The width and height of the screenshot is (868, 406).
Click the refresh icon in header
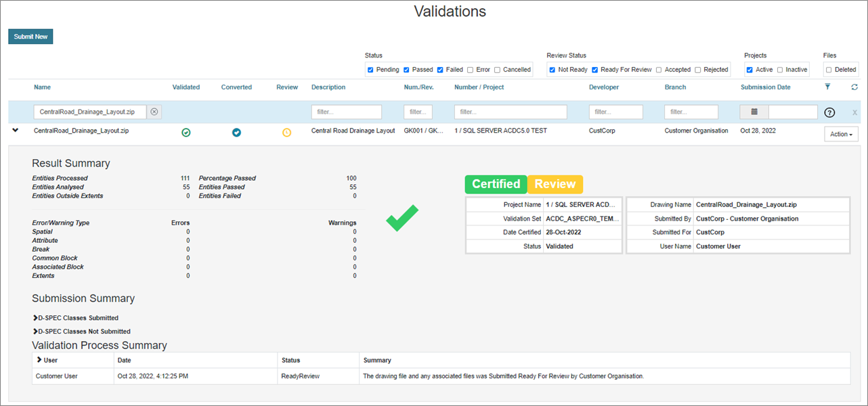coord(854,87)
